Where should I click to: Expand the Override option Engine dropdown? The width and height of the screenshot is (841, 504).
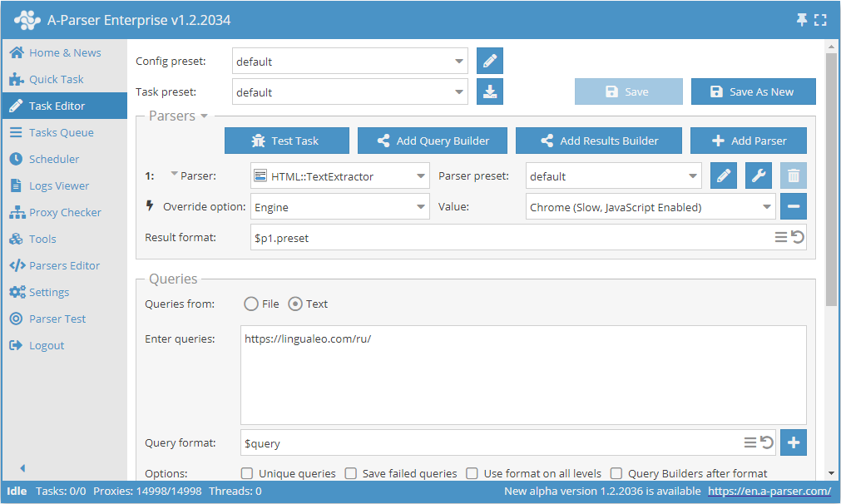click(x=339, y=207)
